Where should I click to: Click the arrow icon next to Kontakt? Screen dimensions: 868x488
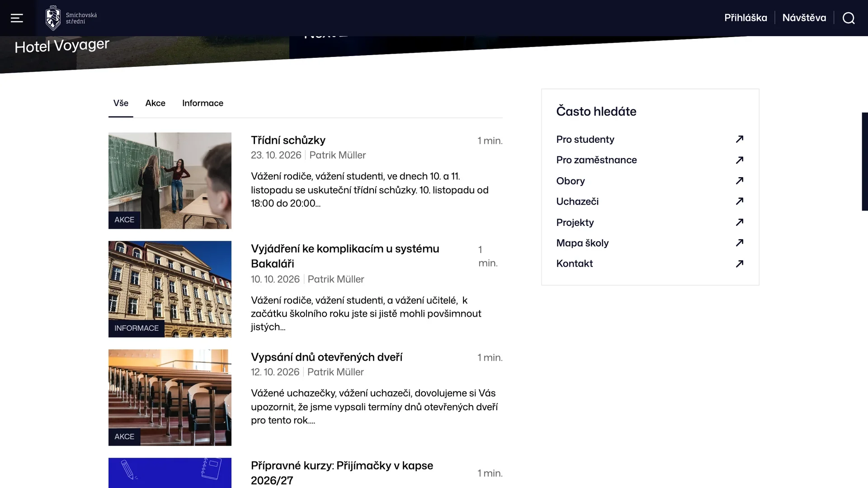coord(740,263)
